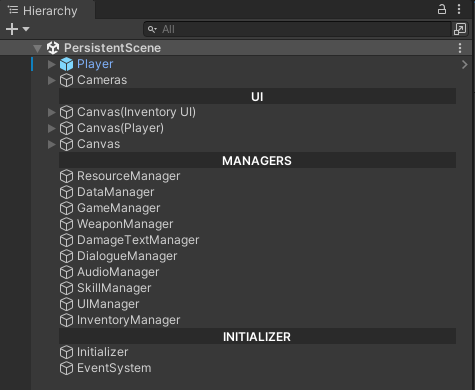Click the Player prefab cube icon

tap(66, 64)
